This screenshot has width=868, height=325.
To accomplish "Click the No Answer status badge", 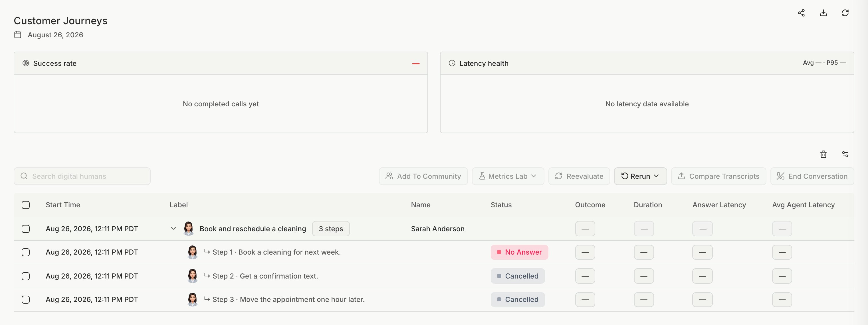I will click(x=519, y=252).
